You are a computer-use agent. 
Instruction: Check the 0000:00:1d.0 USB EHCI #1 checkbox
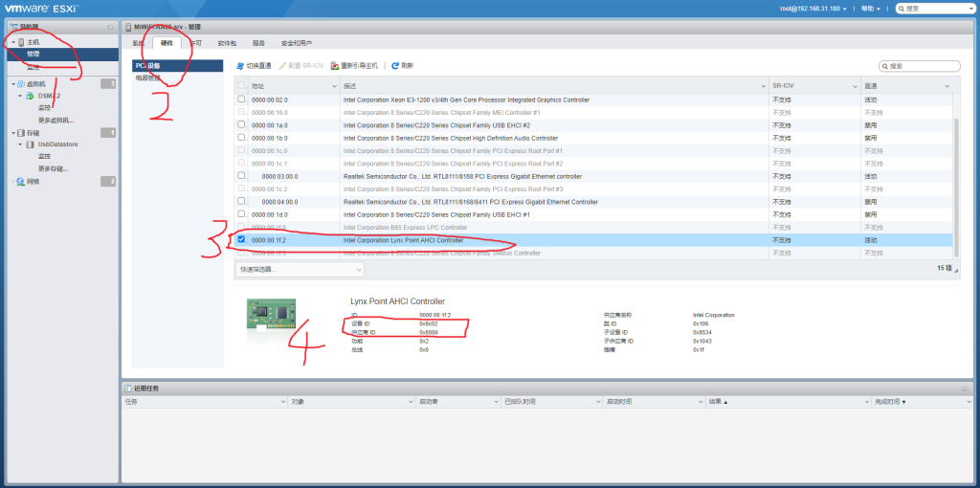click(x=241, y=214)
